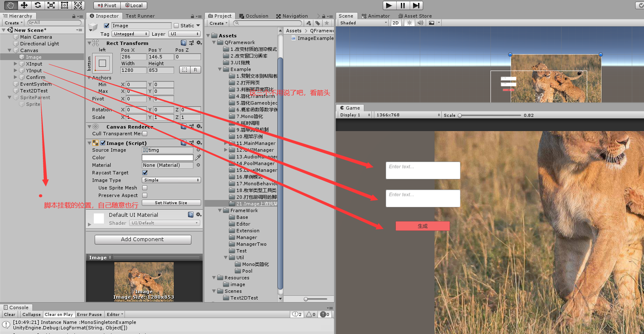Open Image (Script) gear settings menu
644x334 pixels.
pyautogui.click(x=199, y=143)
